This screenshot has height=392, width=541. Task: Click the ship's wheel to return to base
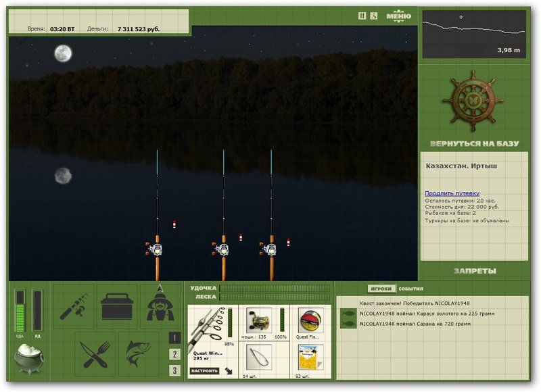coord(473,101)
